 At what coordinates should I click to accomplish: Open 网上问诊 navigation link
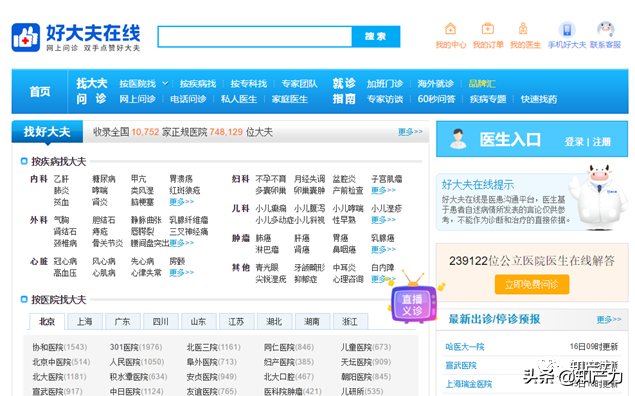[x=137, y=99]
